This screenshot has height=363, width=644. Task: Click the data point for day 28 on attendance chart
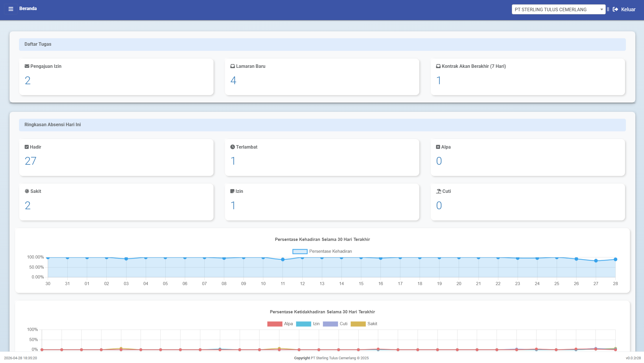point(615,259)
